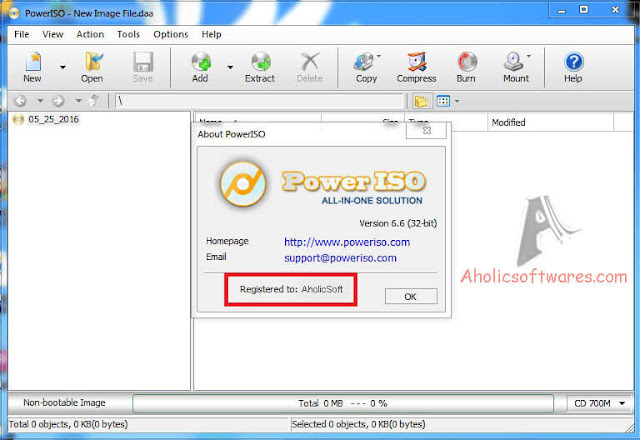Click the view mode grid icon

[443, 101]
